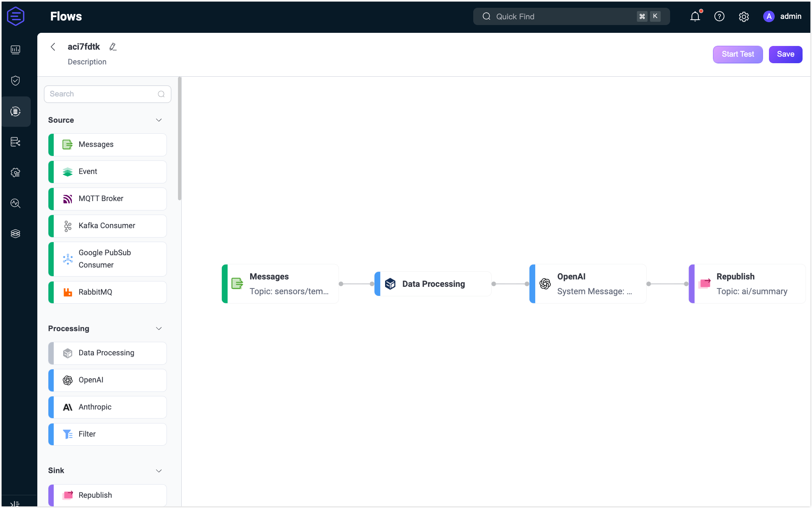812x508 pixels.
Task: Collapse the Source section
Action: pos(159,120)
